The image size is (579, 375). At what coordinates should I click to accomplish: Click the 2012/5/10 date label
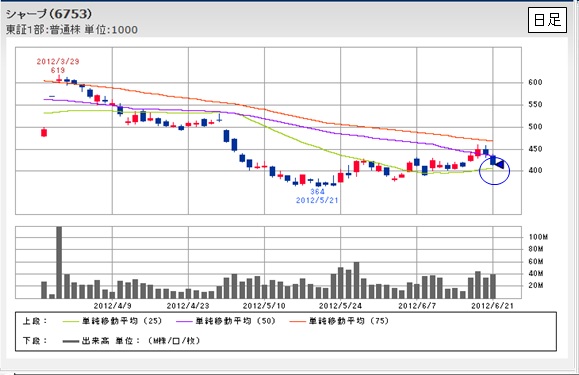[x=264, y=306]
